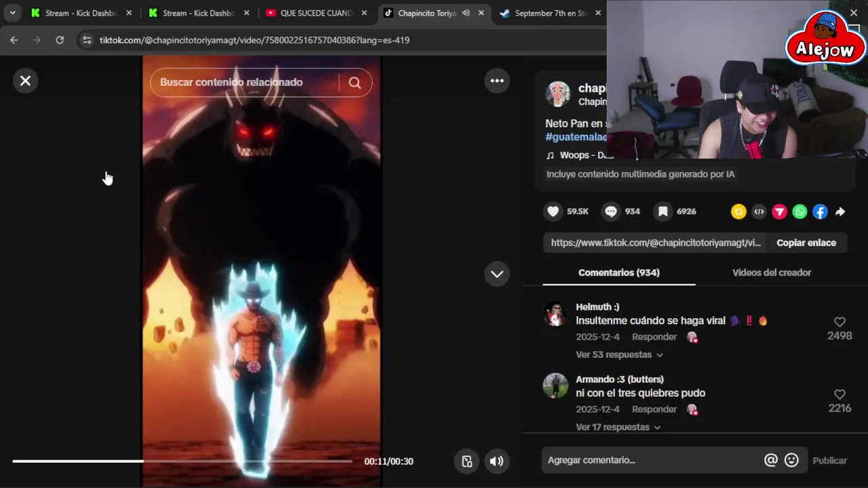Click the TikTok video link text field
This screenshot has height=488, width=868.
(655, 243)
